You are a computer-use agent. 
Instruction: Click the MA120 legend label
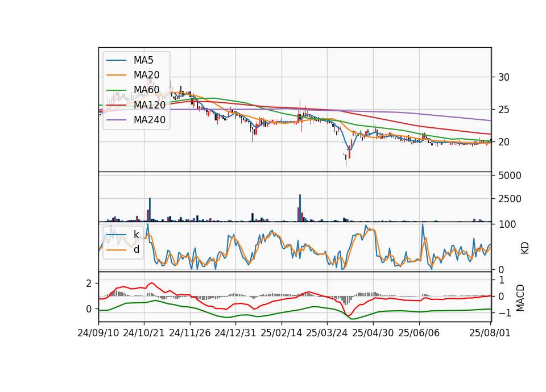pyautogui.click(x=150, y=105)
